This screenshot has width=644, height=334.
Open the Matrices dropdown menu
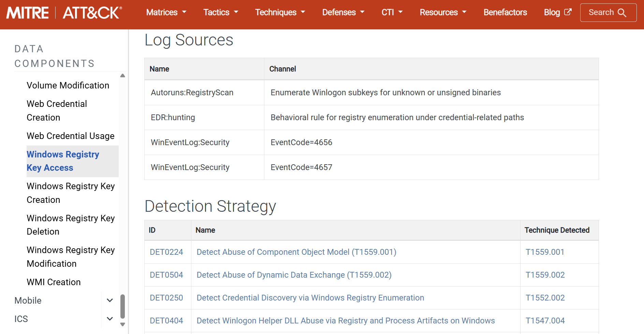coord(166,12)
